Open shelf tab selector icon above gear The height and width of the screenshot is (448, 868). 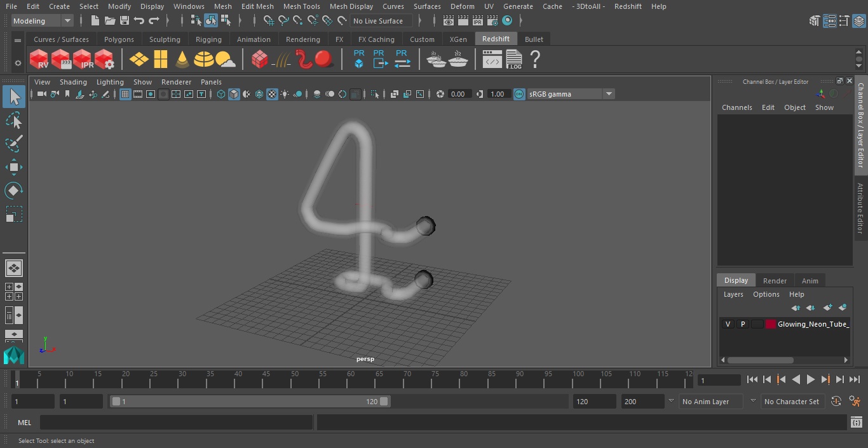click(18, 39)
